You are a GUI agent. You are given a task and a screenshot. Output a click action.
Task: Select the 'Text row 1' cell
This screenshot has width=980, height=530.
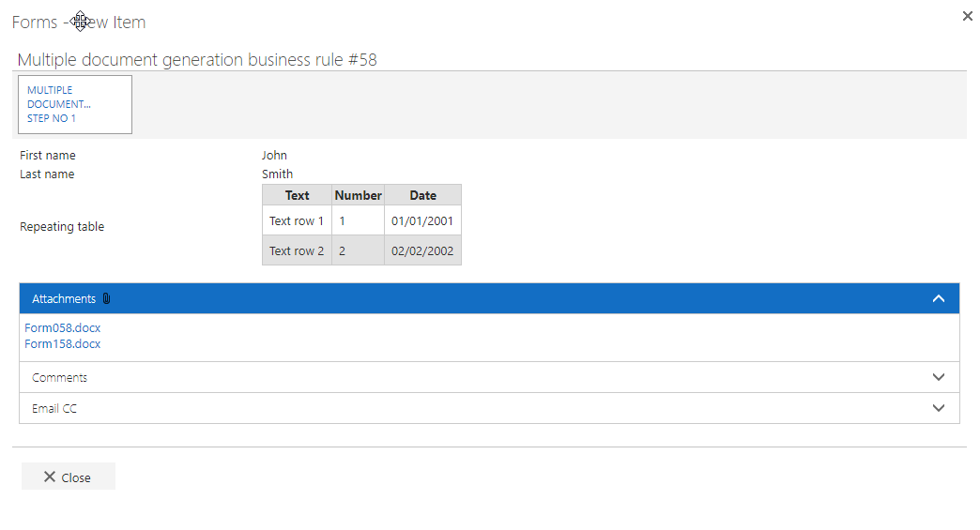(x=297, y=221)
